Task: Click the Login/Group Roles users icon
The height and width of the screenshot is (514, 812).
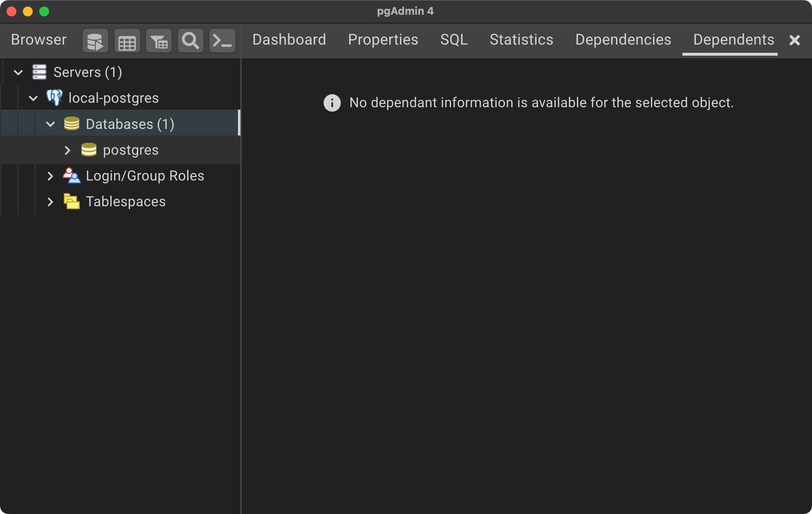Action: tap(72, 176)
